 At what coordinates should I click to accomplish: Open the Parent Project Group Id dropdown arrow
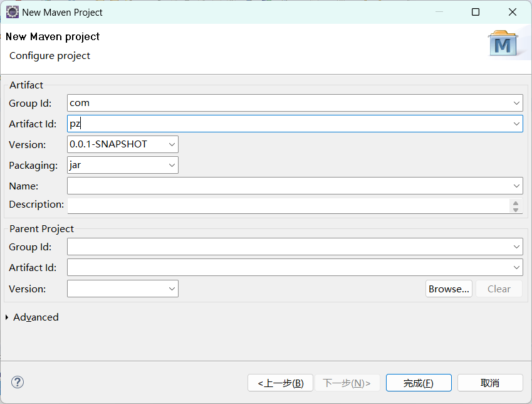(x=516, y=247)
